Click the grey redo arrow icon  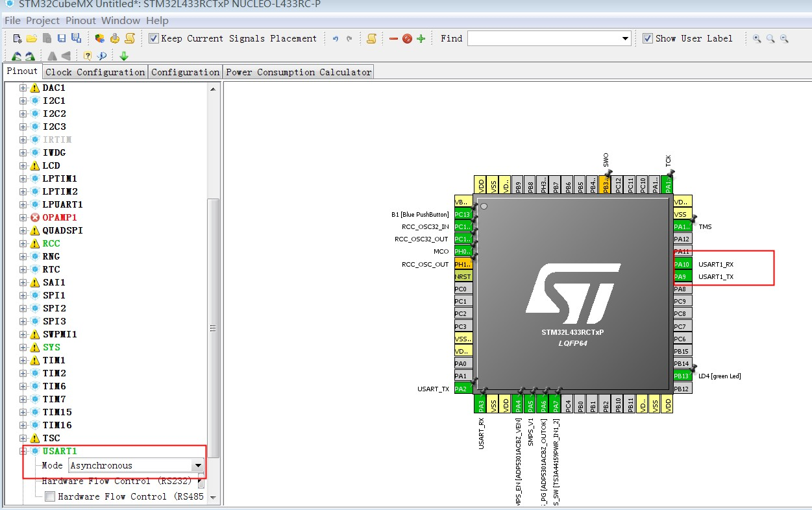(349, 39)
